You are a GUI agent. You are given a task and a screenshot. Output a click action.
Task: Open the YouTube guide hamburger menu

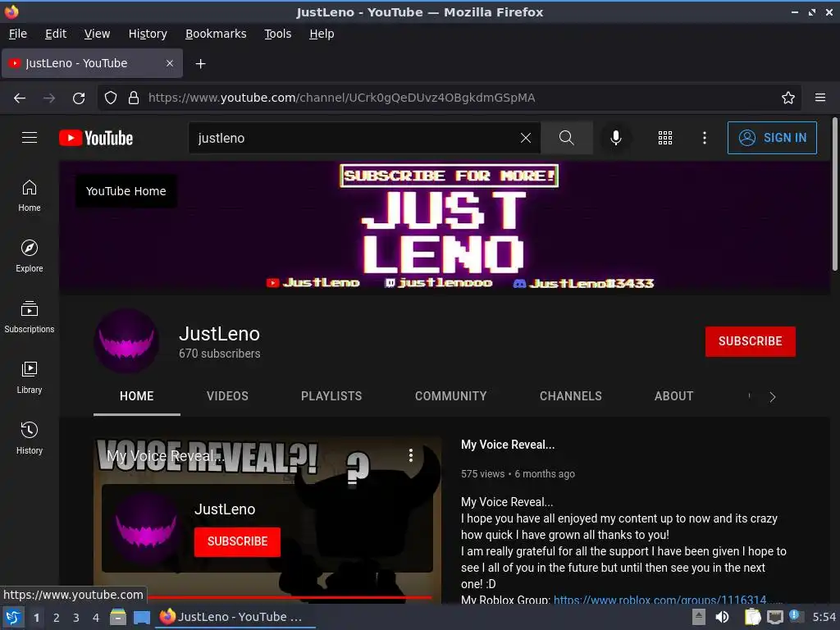click(x=30, y=138)
